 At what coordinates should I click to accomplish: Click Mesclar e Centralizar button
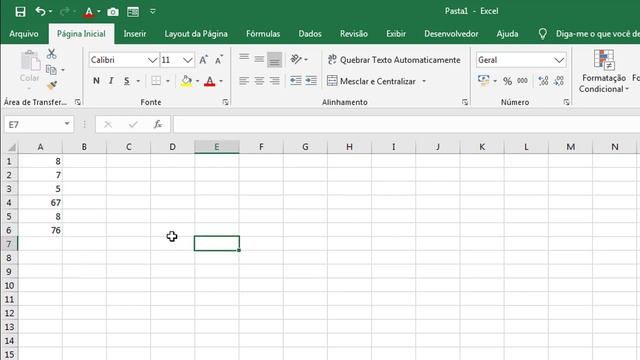[371, 81]
